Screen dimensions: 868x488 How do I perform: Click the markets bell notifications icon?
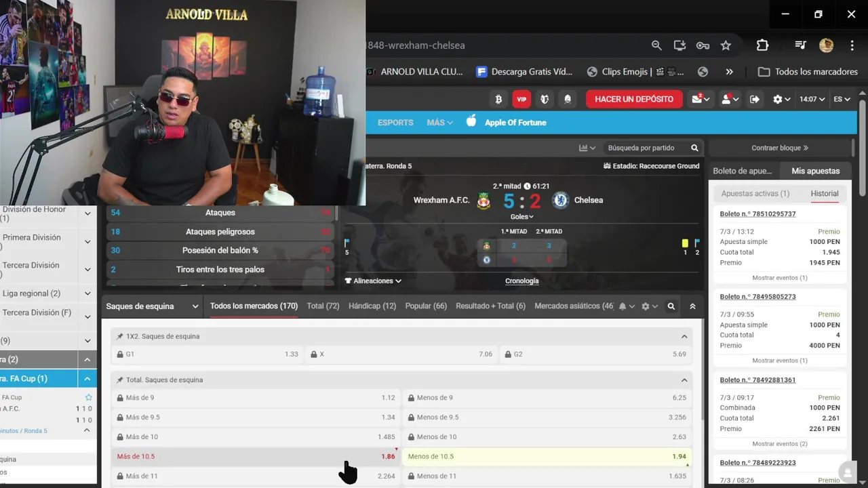626,306
